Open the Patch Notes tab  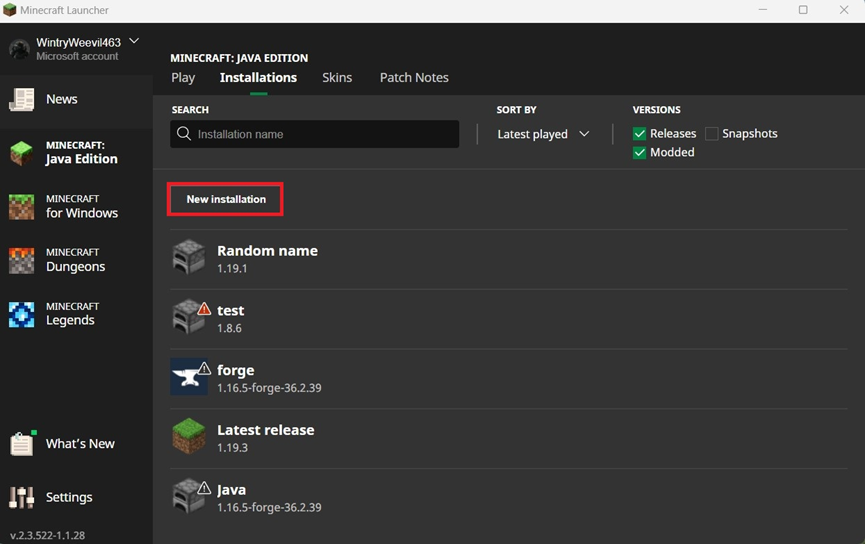(414, 78)
